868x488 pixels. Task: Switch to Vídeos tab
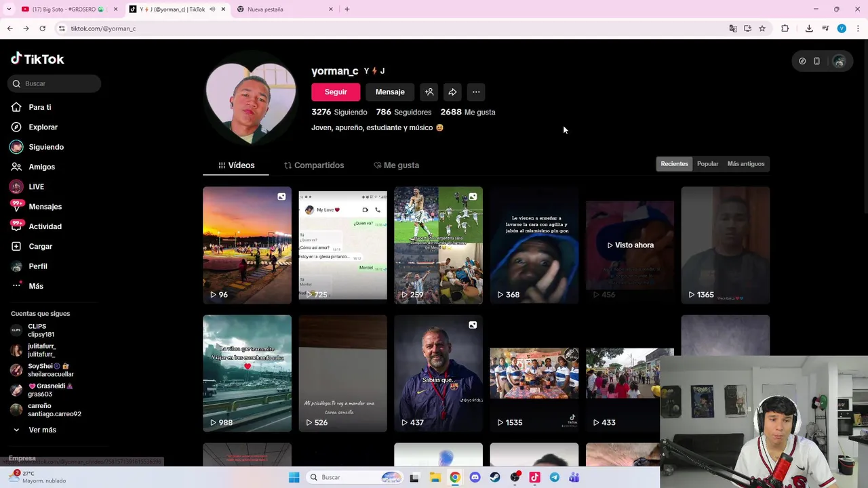point(236,165)
